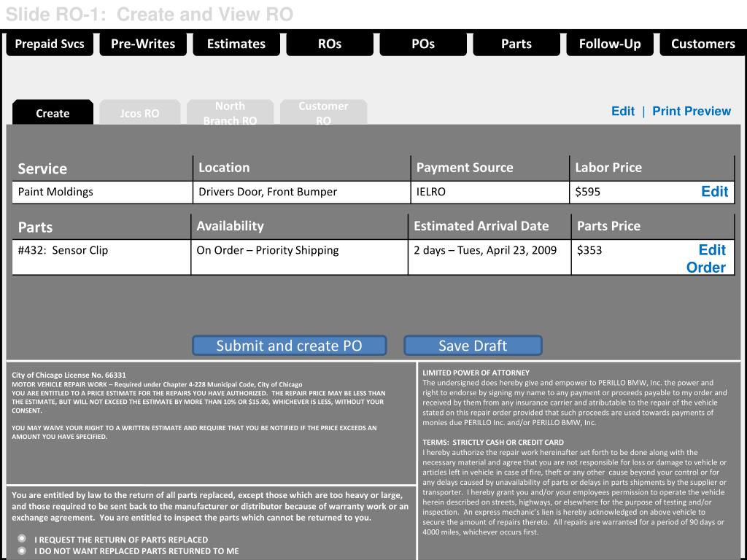Click the Edit link beside Print Preview

623,111
